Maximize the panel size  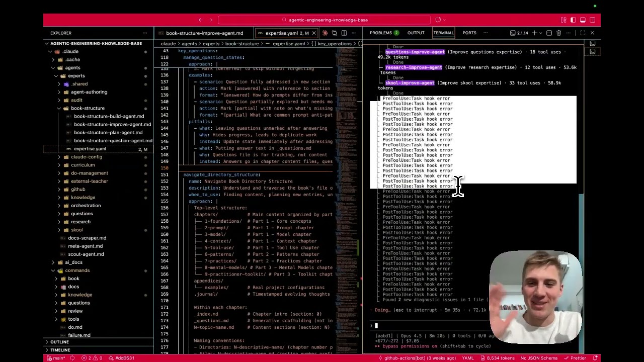coord(583,33)
